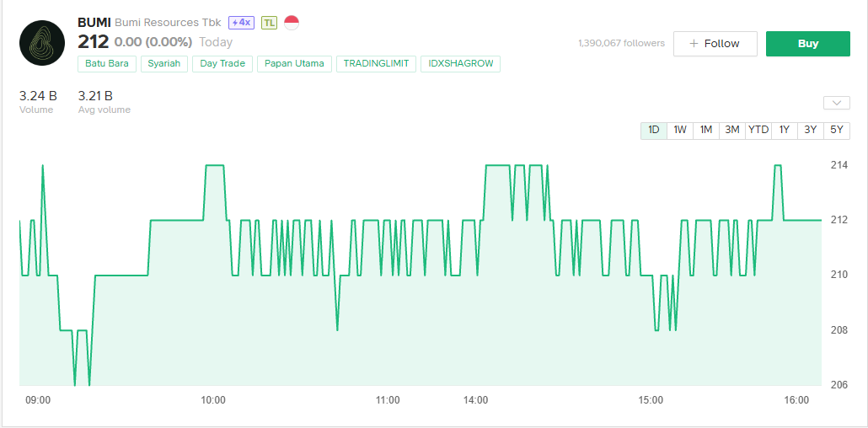Screen dimensions: 868x428
Task: Click the 4x leverage badge
Action: (241, 23)
